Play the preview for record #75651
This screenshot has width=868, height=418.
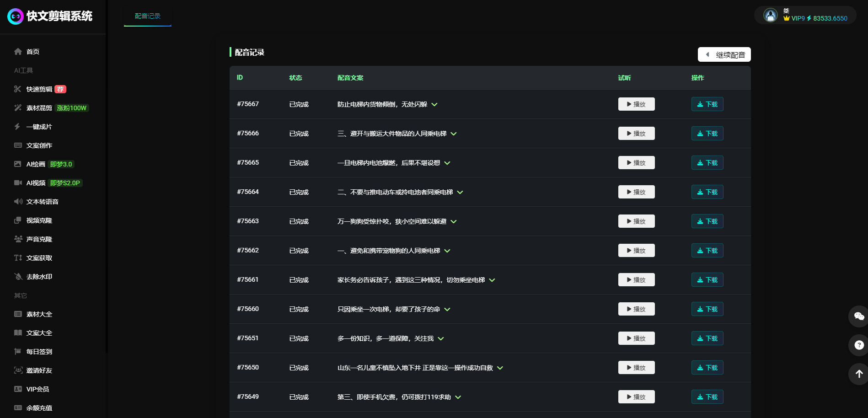[x=636, y=338]
